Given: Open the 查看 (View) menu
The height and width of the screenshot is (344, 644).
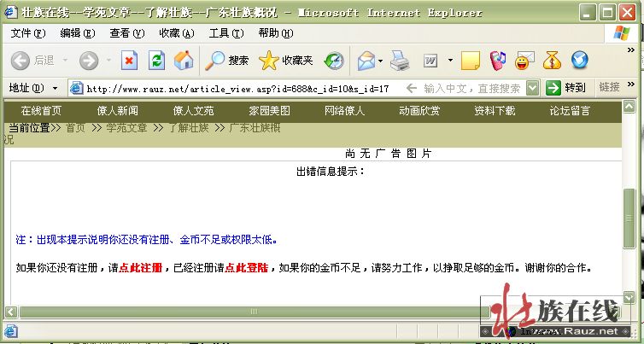Looking at the screenshot, I should tap(126, 32).
